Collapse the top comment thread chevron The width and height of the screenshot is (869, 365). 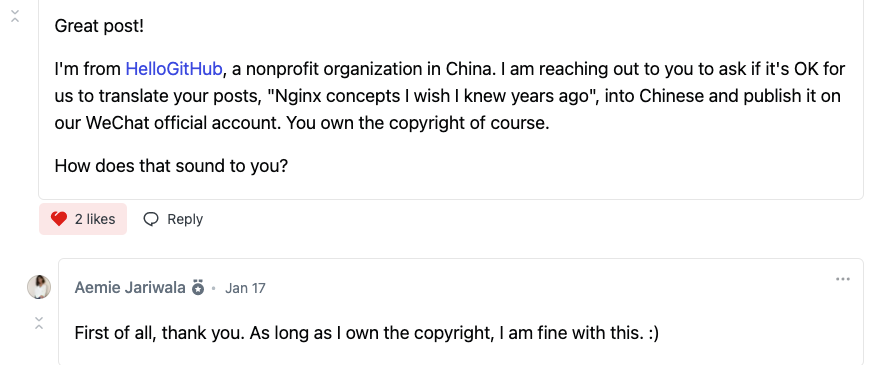pos(15,17)
